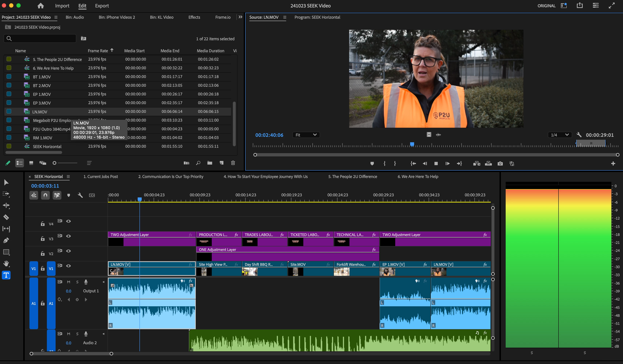Select the Type tool
The image size is (623, 364).
(6, 275)
